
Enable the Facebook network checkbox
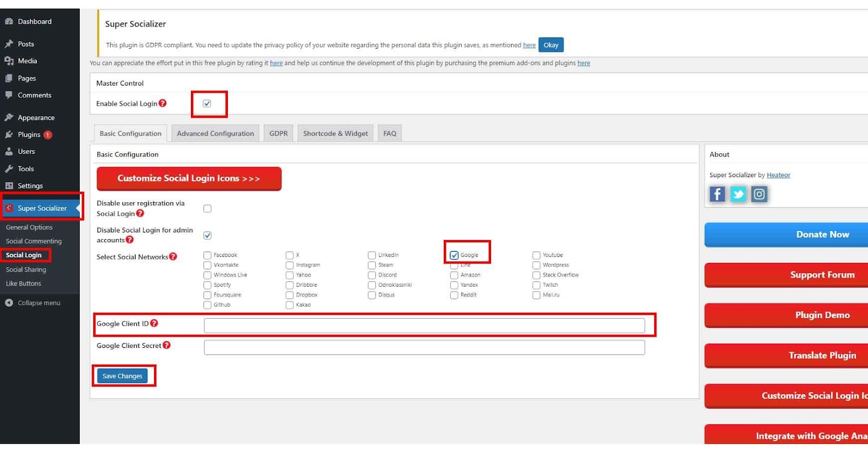point(207,255)
